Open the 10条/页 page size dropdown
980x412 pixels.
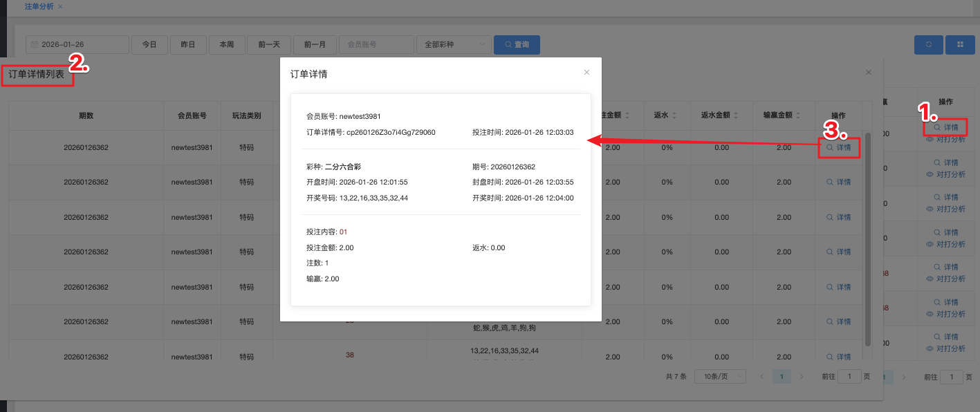click(x=720, y=376)
